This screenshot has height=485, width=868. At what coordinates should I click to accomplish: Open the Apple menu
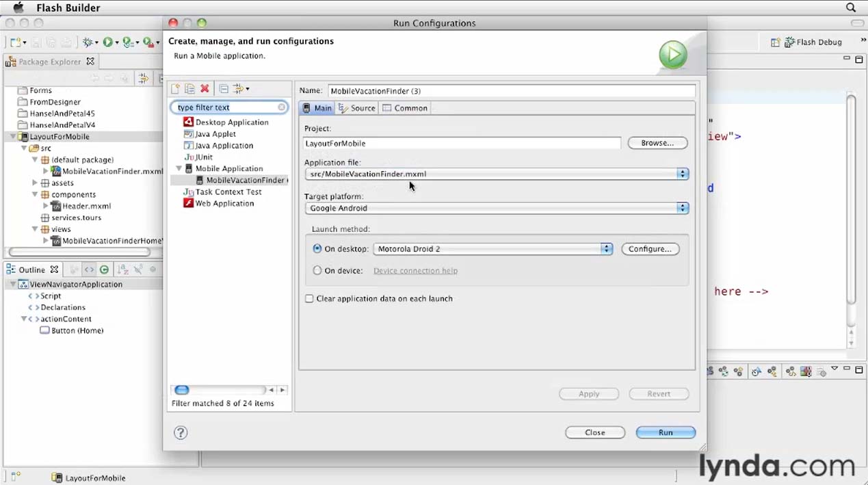pyautogui.click(x=18, y=8)
